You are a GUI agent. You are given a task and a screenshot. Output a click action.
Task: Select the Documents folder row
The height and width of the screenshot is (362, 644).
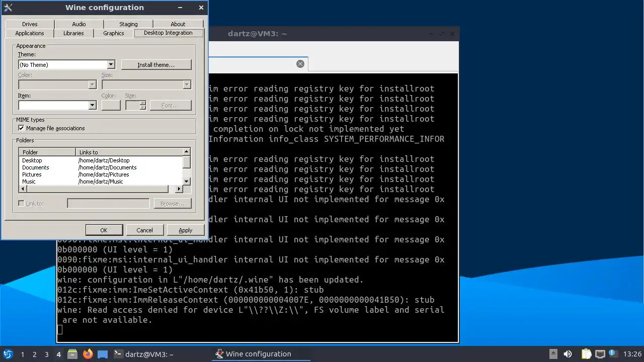[x=101, y=167]
